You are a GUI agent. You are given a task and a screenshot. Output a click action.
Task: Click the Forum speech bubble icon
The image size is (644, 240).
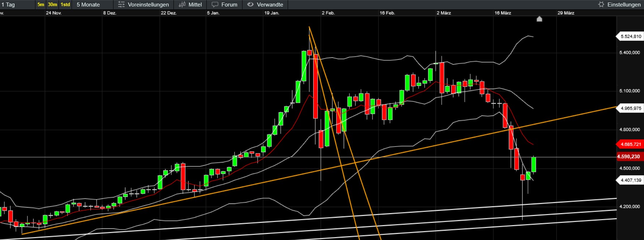pos(215,5)
